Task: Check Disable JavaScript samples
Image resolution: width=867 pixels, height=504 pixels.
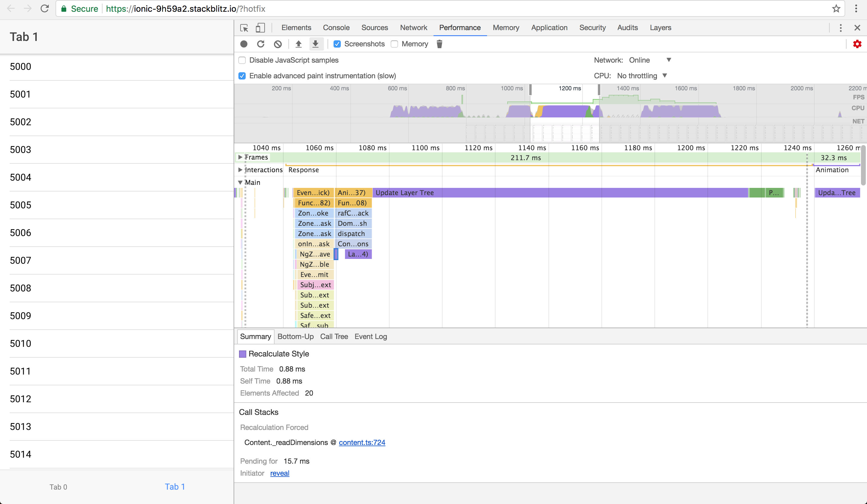Action: tap(242, 60)
